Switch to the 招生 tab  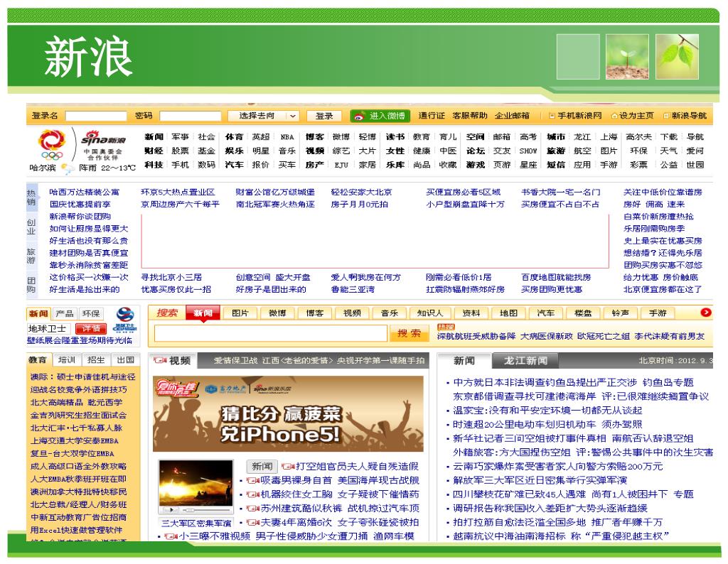coord(96,360)
